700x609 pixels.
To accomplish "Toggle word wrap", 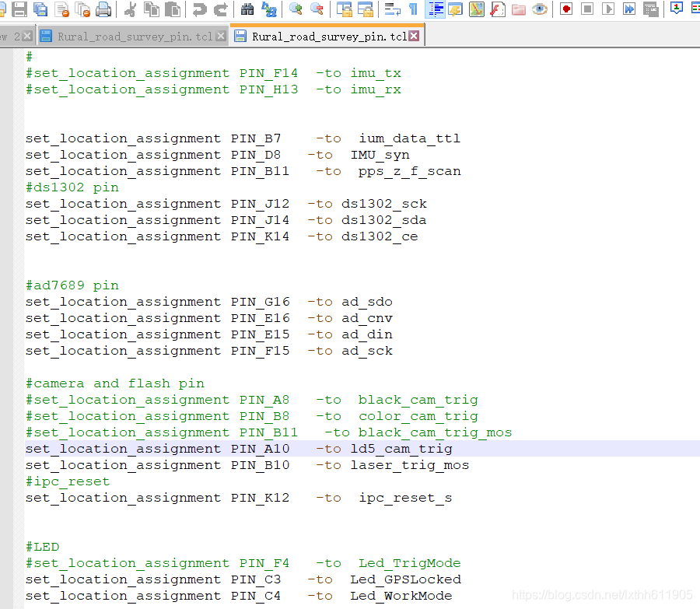I will 393,9.
